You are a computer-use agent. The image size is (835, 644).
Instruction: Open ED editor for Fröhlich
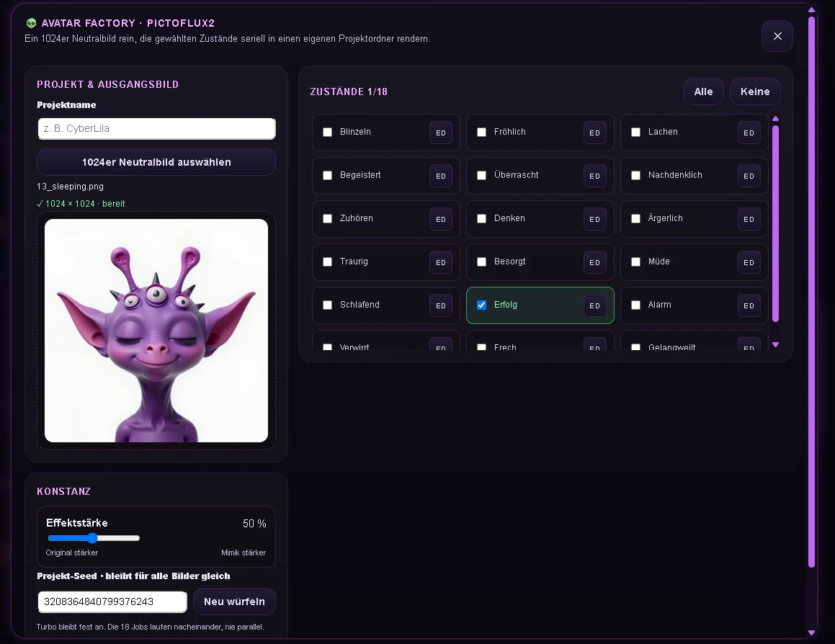595,133
